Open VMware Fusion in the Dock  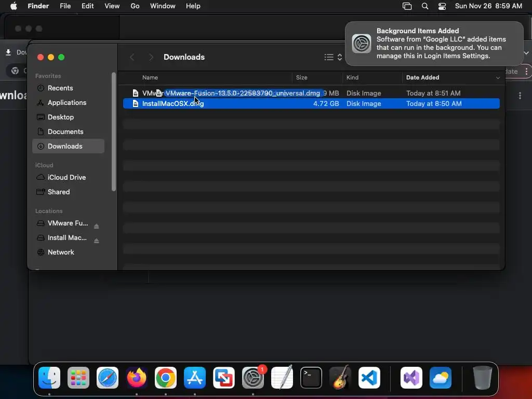(224, 378)
